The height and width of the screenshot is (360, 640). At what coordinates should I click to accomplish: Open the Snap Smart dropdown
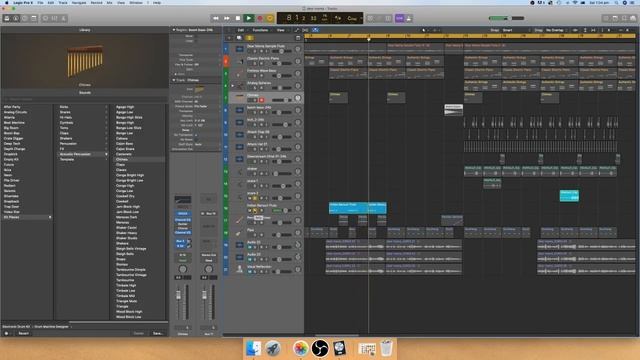click(x=515, y=30)
